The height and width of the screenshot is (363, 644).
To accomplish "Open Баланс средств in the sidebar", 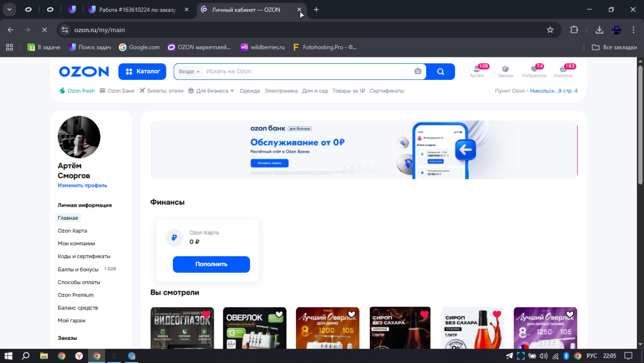I will (x=78, y=308).
